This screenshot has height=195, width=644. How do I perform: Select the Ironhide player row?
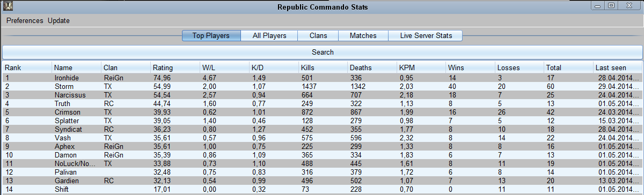(323, 78)
